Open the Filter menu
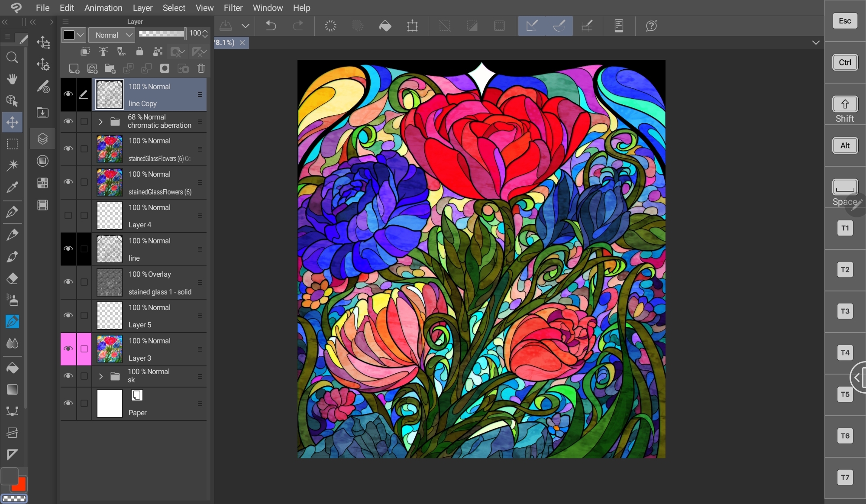 233,8
